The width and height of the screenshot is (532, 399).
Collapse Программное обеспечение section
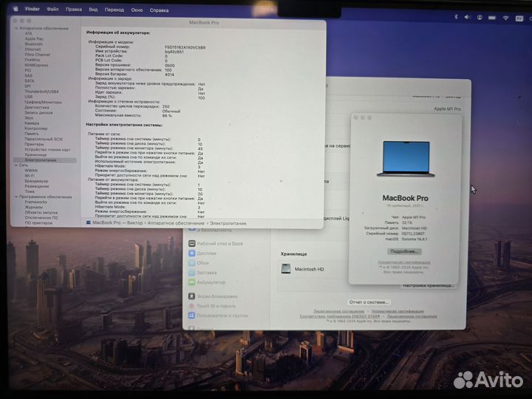click(x=16, y=197)
